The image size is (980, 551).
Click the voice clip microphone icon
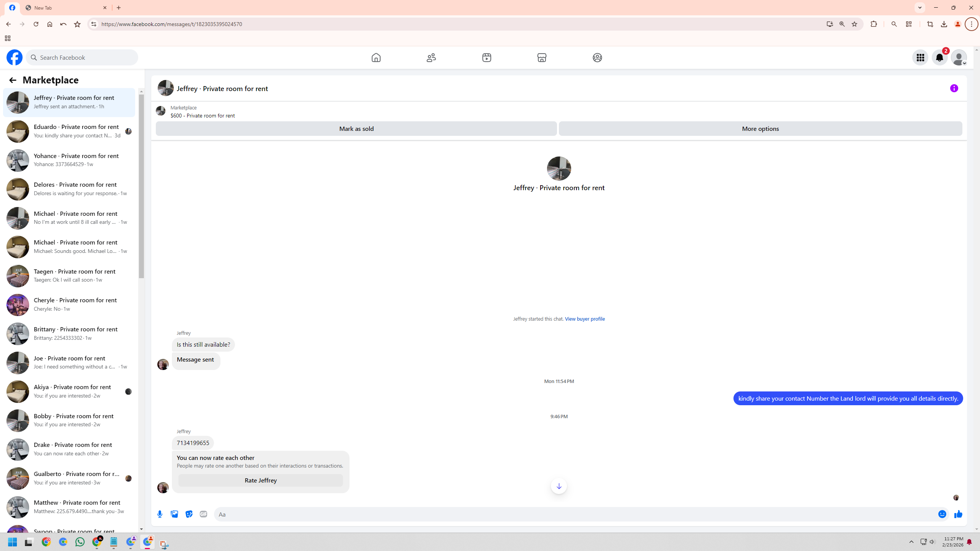tap(160, 514)
